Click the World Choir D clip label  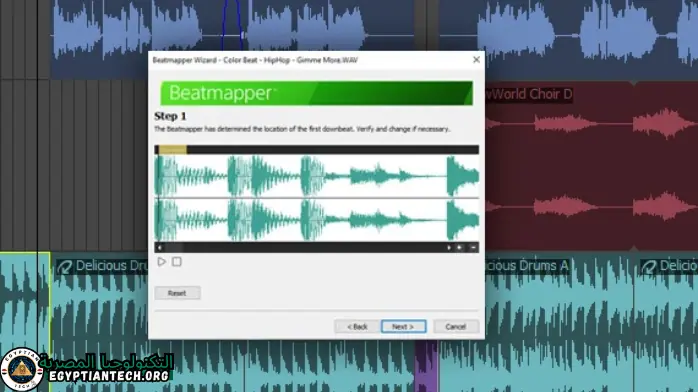[528, 94]
